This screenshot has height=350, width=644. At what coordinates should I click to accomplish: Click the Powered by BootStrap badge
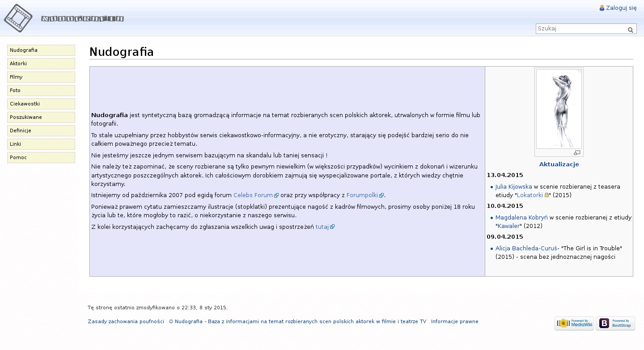615,323
